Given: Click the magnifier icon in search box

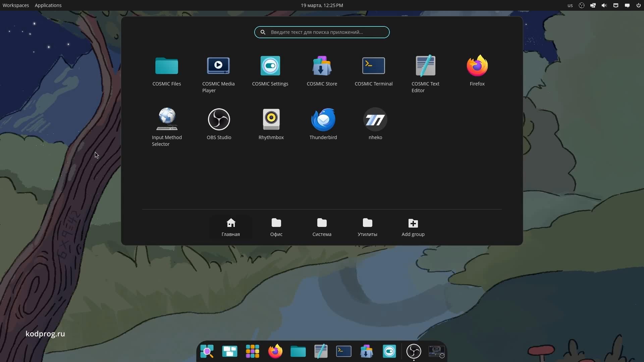Looking at the screenshot, I should [x=263, y=32].
